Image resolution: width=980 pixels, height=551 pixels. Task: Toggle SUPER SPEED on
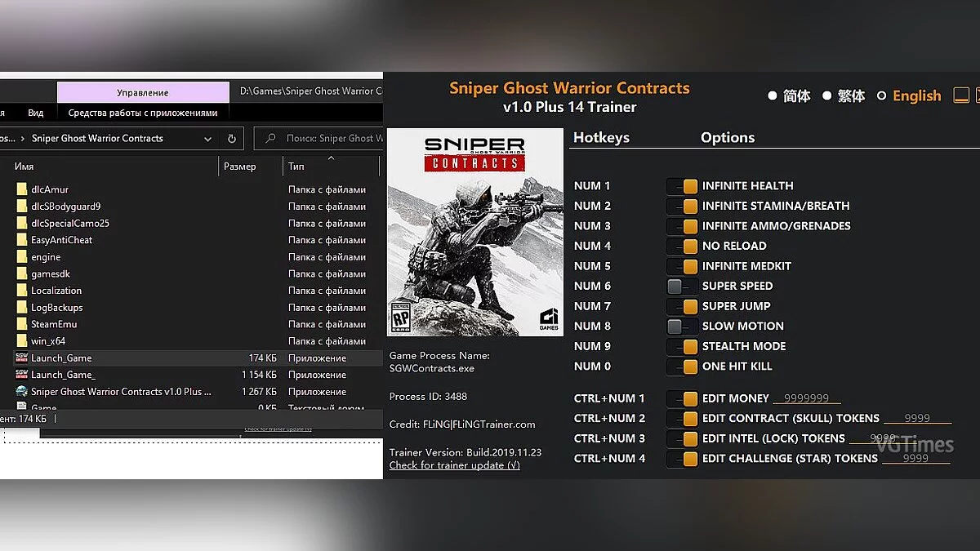tap(682, 286)
